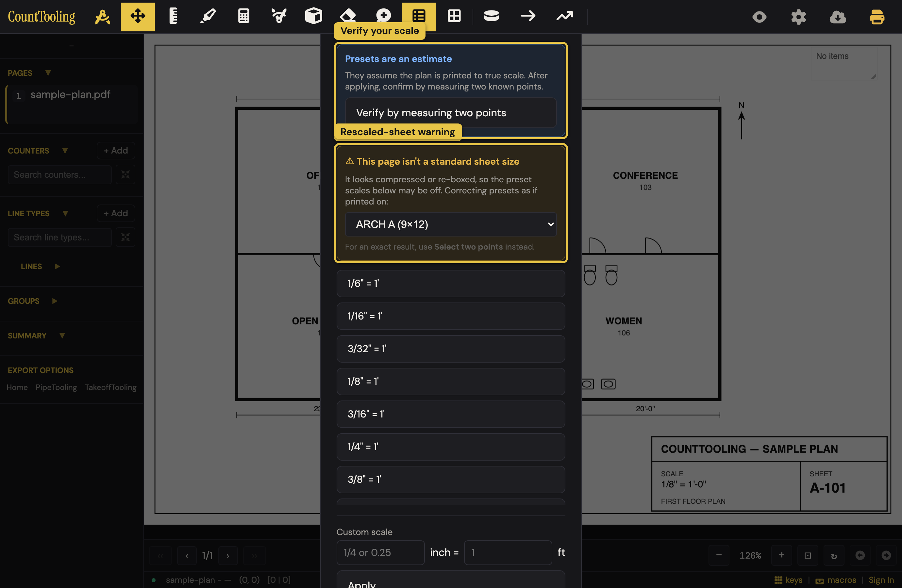Click the cloud download icon
This screenshot has height=588, width=902.
pos(838,17)
